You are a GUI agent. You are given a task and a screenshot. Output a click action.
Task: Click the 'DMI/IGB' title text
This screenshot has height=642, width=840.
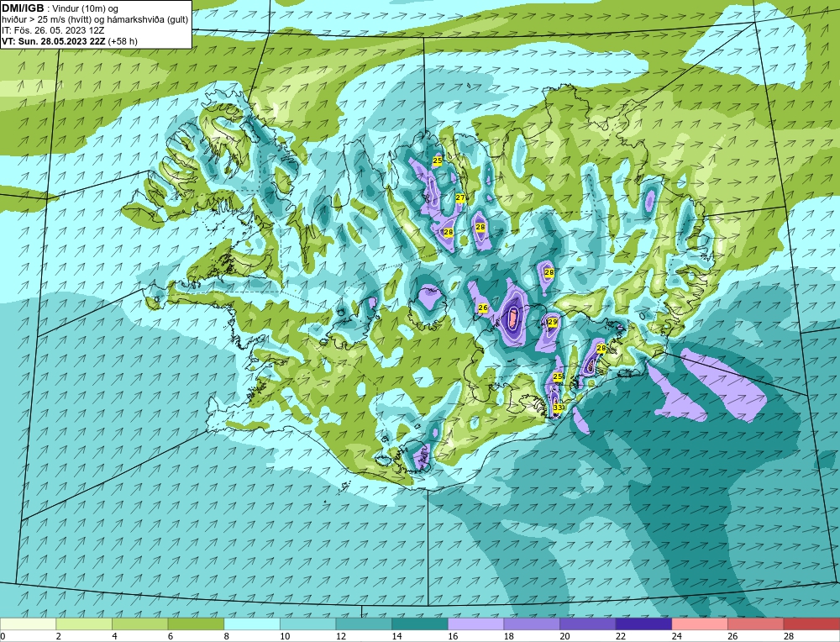(x=23, y=8)
